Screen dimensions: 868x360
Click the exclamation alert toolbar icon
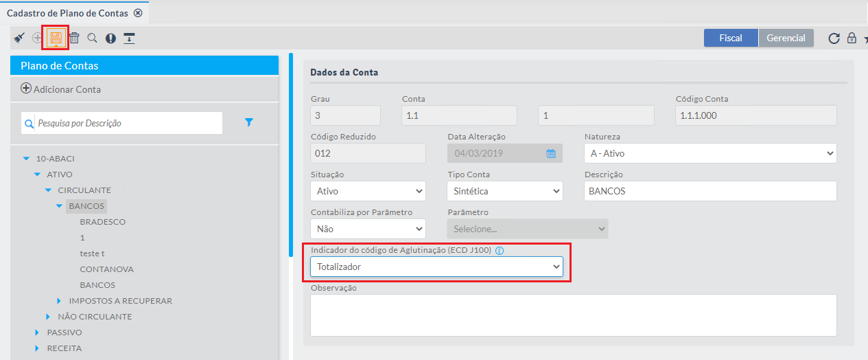[110, 38]
